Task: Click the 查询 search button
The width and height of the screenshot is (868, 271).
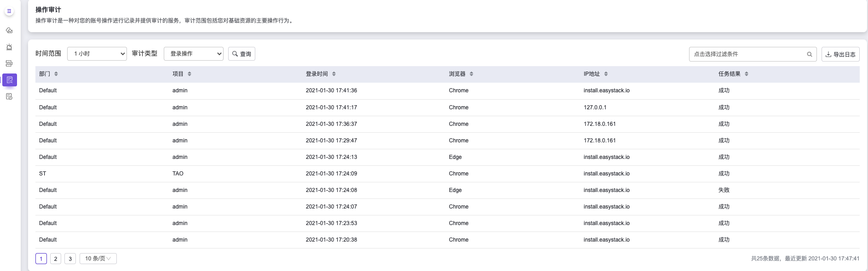Action: 241,54
